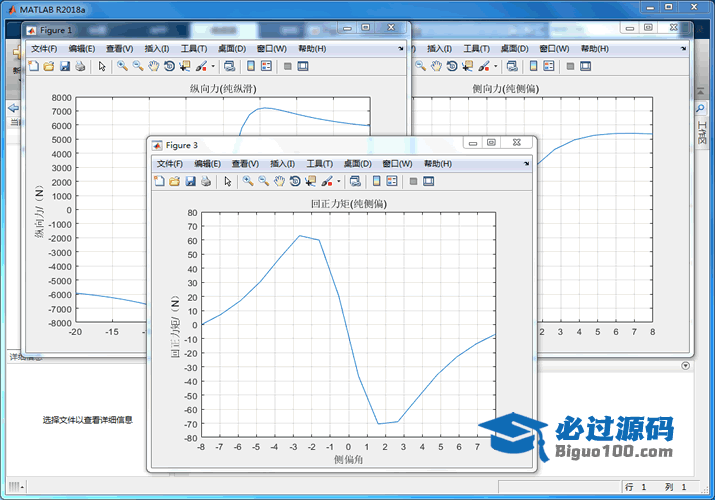Screen dimensions: 715x500
Task: Click the Figure 3 plot line axes
Action: (x=348, y=325)
